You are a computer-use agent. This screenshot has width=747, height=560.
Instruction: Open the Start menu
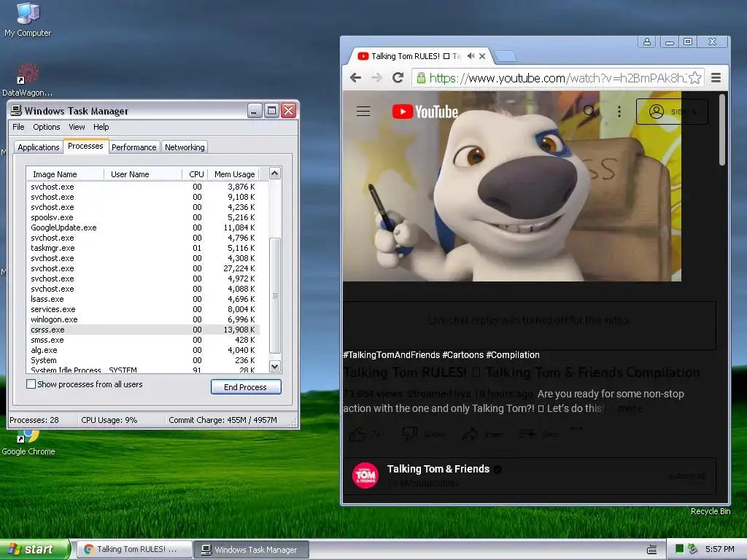point(34,550)
